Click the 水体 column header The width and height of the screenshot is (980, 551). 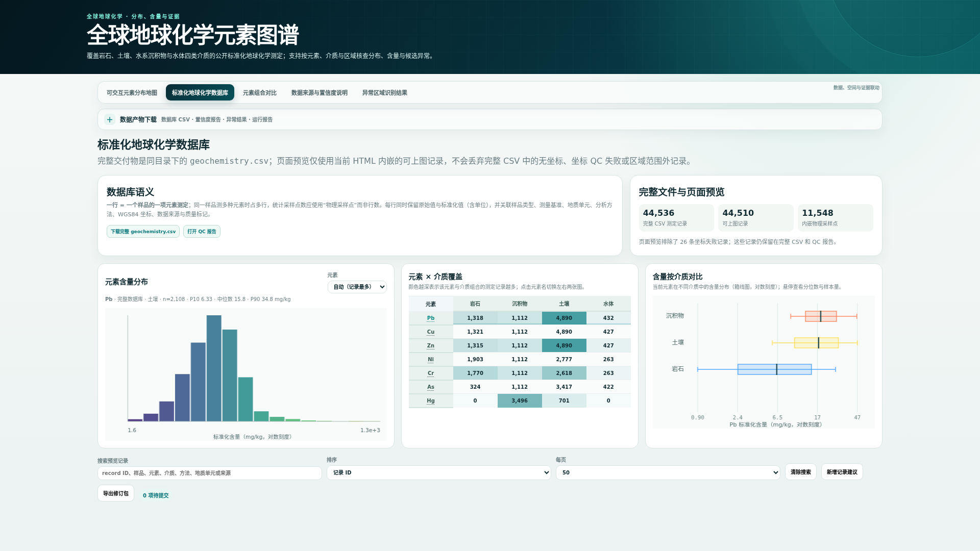(608, 304)
